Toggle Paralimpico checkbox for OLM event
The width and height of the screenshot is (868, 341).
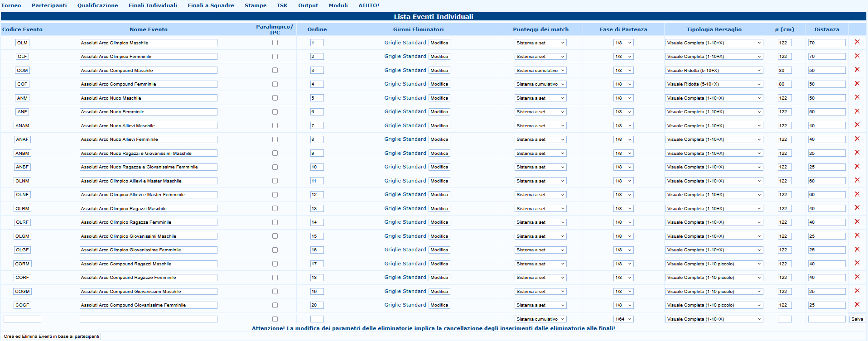point(275,43)
